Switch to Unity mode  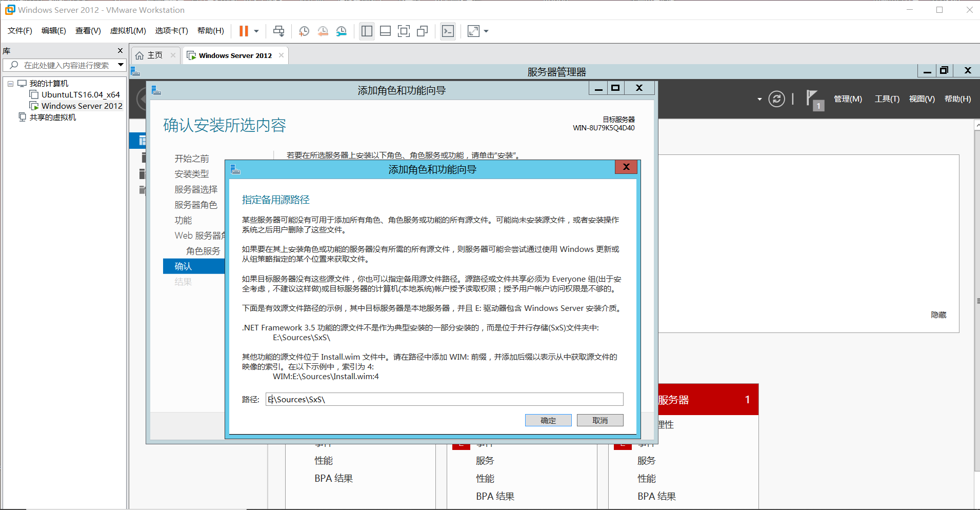click(x=422, y=31)
